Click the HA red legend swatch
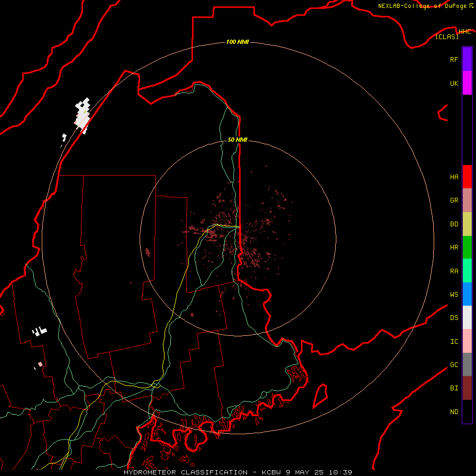The image size is (476, 476). click(x=467, y=177)
